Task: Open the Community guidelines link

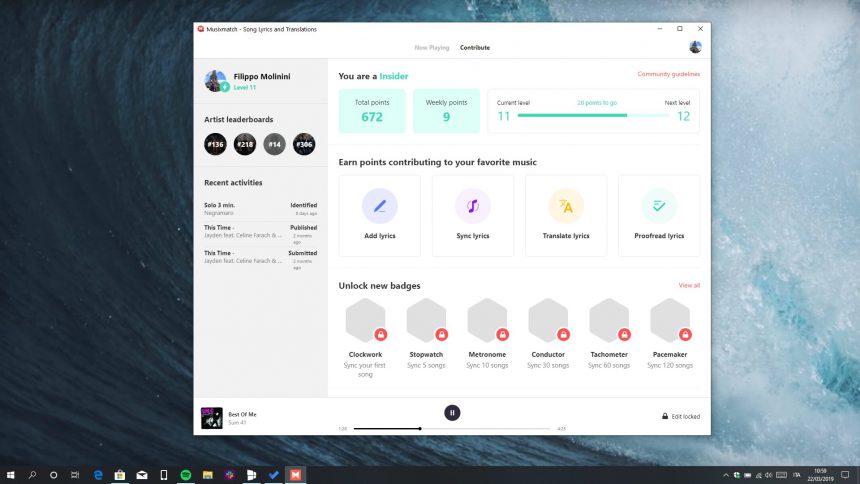Action: tap(669, 74)
